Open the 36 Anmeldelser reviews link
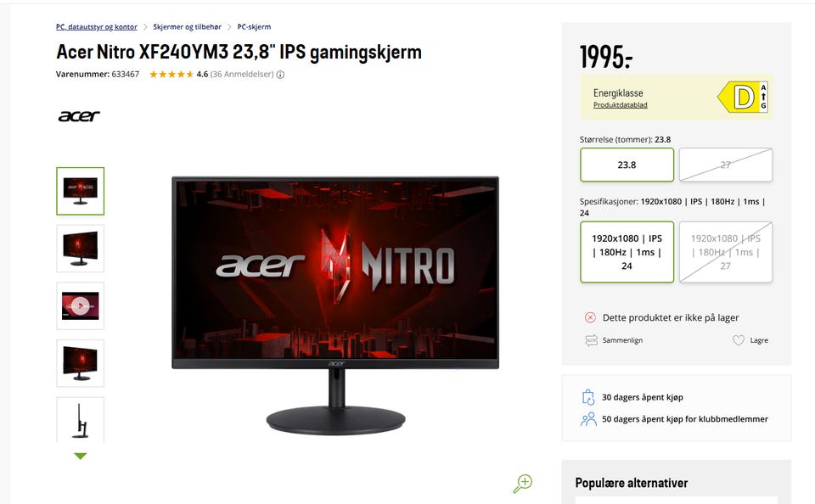Viewport: 815px width, 504px height. (x=242, y=75)
